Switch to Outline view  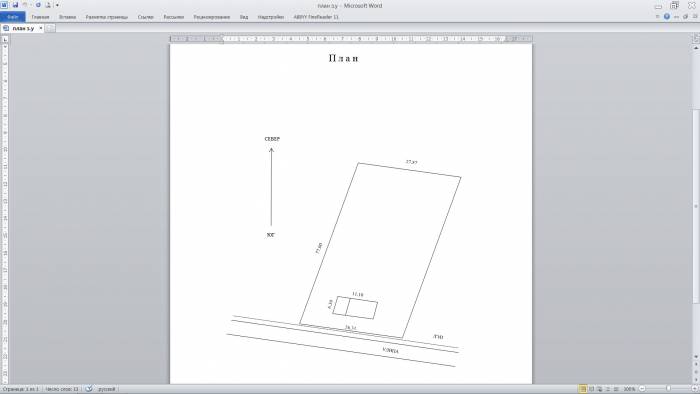(608, 389)
